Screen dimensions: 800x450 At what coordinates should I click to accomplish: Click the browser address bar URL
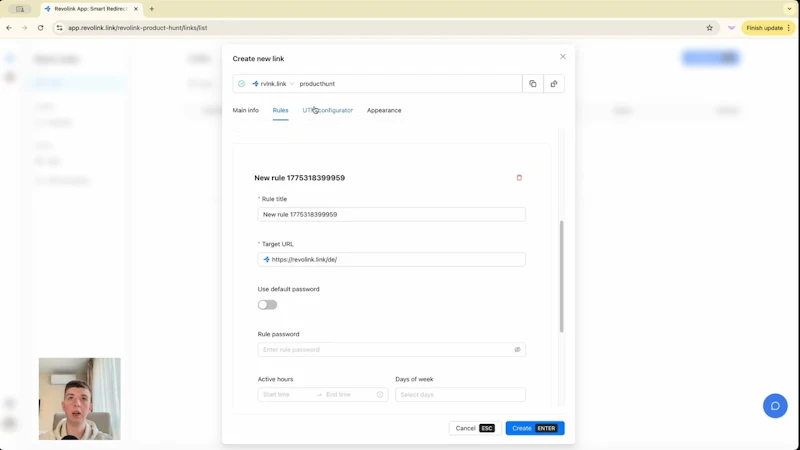tap(138, 28)
